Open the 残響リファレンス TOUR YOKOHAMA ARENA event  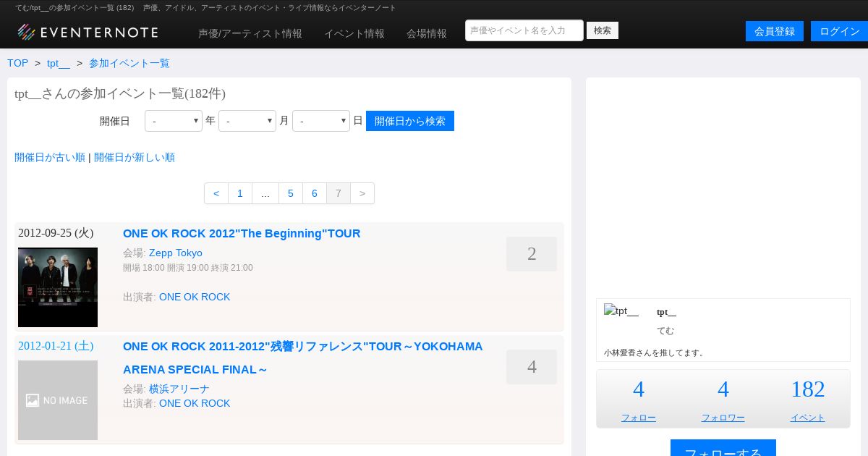(x=303, y=358)
